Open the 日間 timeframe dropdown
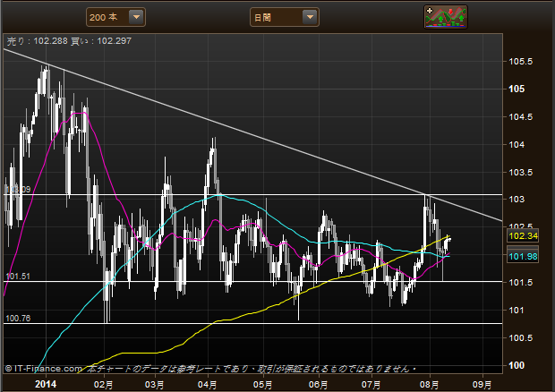The image size is (555, 392). click(285, 17)
